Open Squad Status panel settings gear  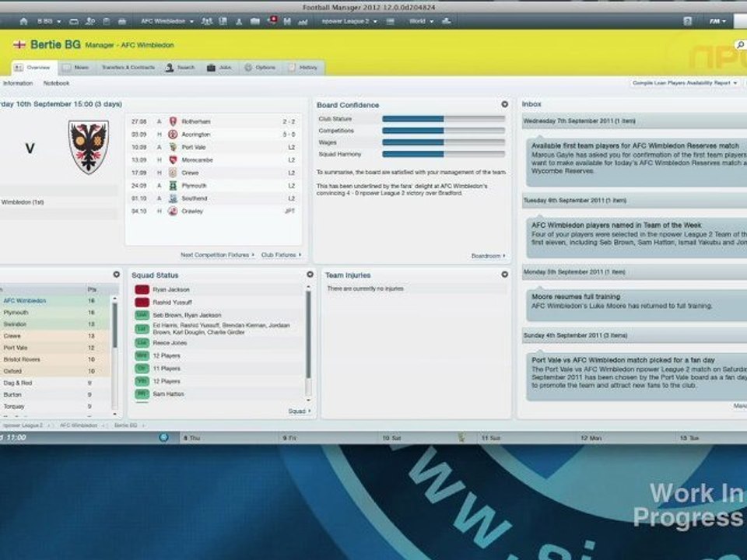tap(310, 275)
